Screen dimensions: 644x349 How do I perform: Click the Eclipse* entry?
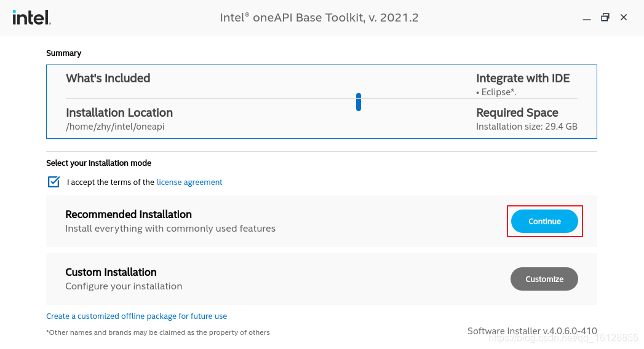[x=496, y=92]
